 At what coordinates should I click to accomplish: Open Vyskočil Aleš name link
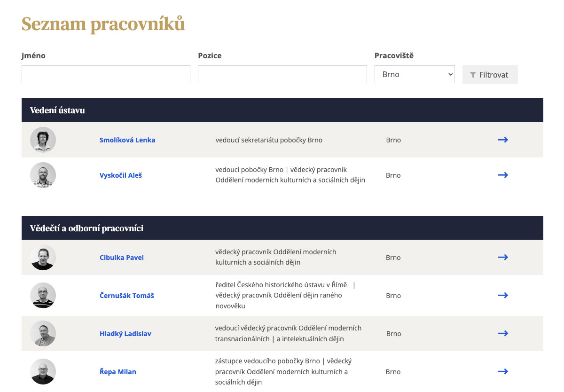point(121,175)
